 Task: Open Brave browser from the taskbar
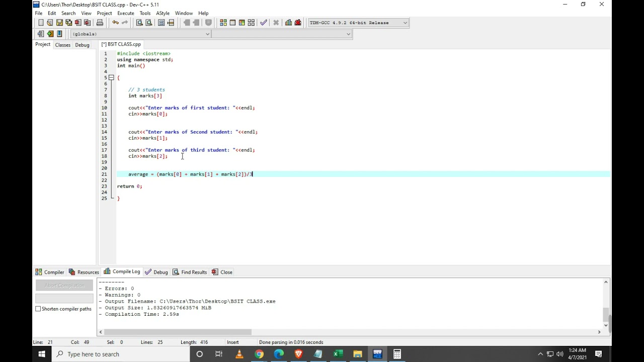(298, 354)
